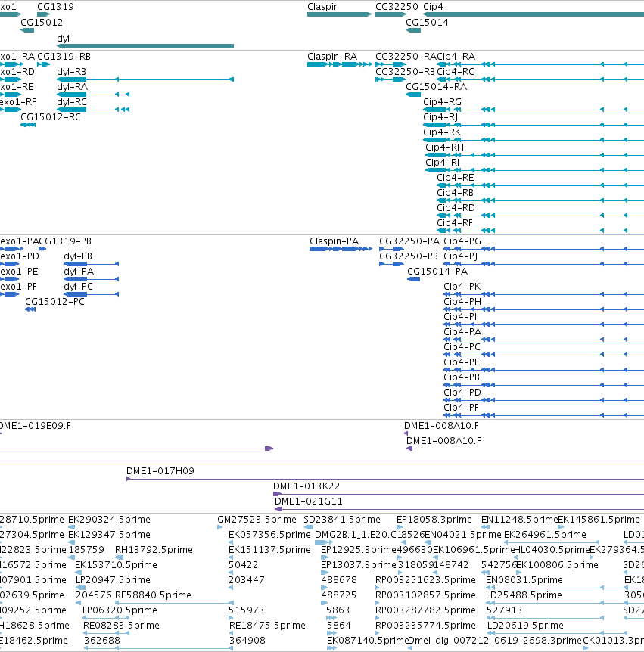Select the 'CG15012' gene label
Screen dimensions: 644x652
[42, 23]
